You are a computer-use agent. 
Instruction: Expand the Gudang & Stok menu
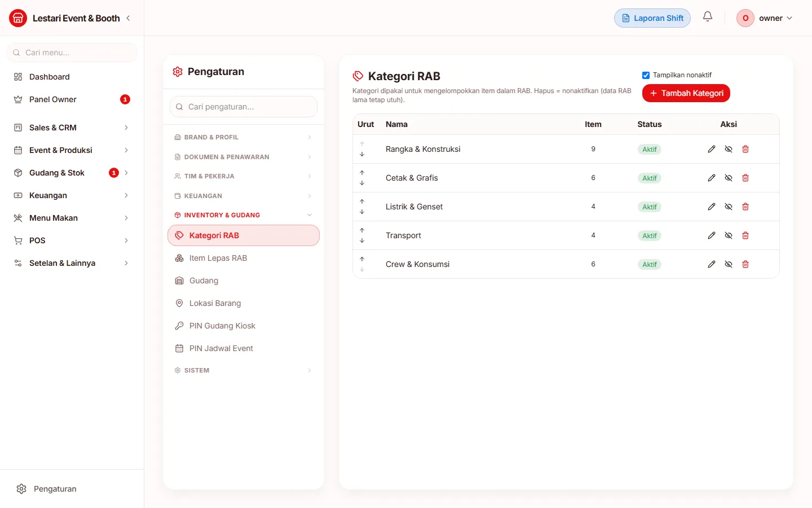pyautogui.click(x=72, y=173)
